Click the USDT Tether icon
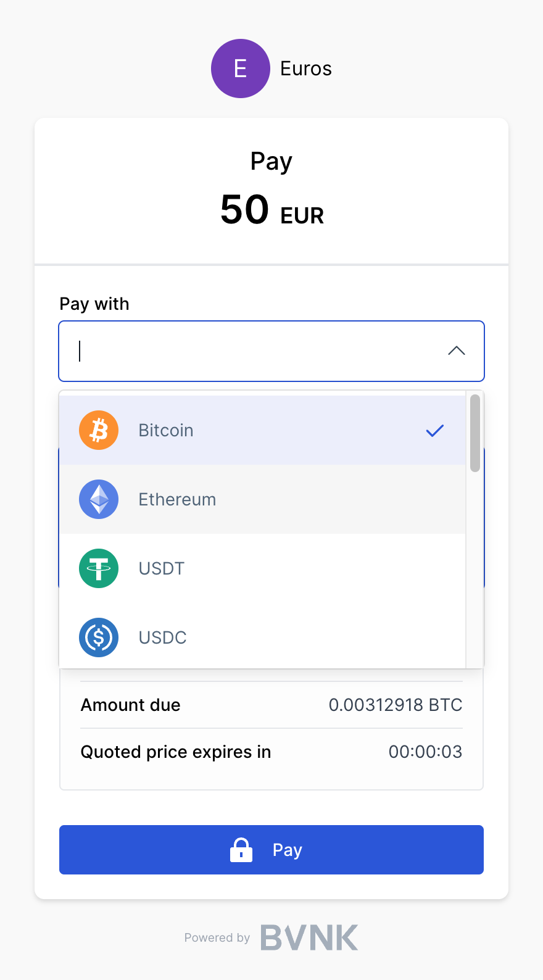 click(99, 568)
